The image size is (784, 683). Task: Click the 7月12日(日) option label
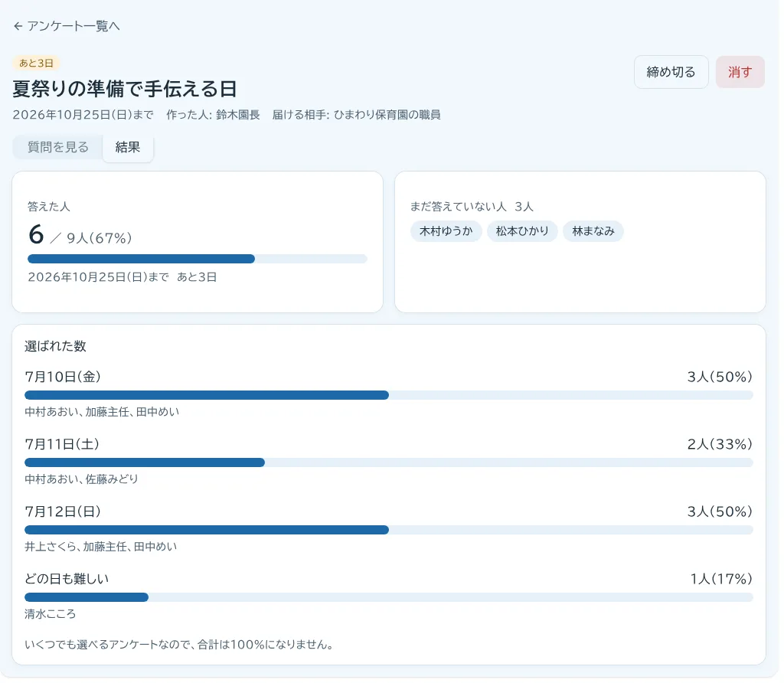tap(63, 511)
